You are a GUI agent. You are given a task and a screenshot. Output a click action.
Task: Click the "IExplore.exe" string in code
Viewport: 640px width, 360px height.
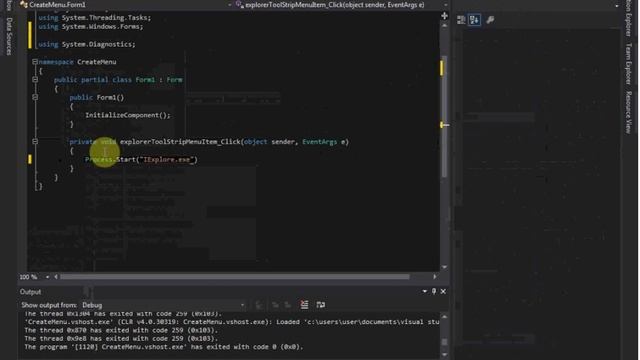[x=167, y=160]
